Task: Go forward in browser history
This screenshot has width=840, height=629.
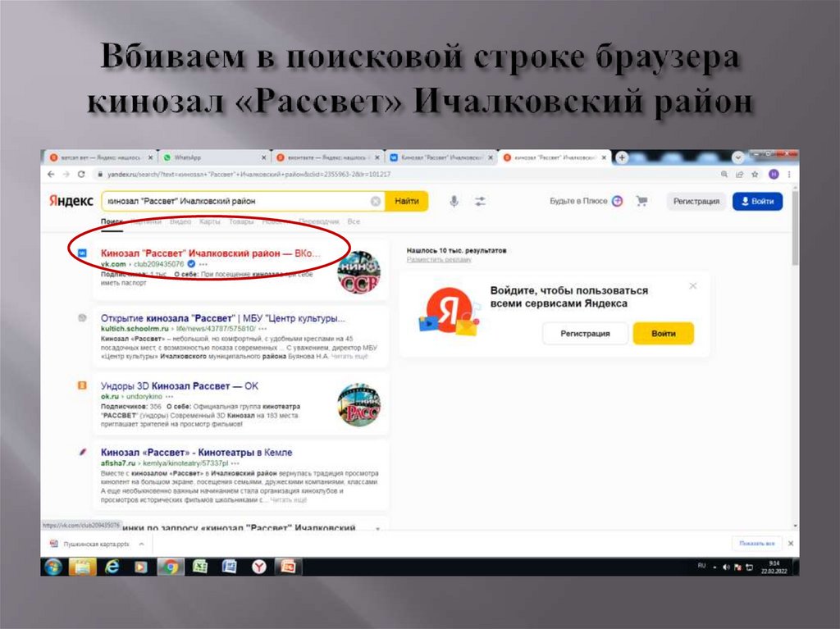Action: (66, 174)
